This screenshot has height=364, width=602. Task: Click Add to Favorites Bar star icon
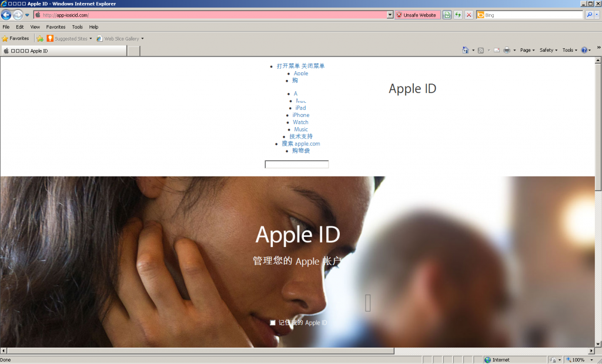(x=40, y=38)
